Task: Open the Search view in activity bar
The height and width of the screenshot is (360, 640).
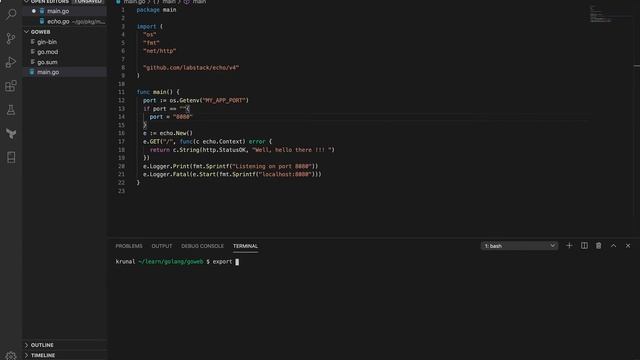Action: coord(11,14)
